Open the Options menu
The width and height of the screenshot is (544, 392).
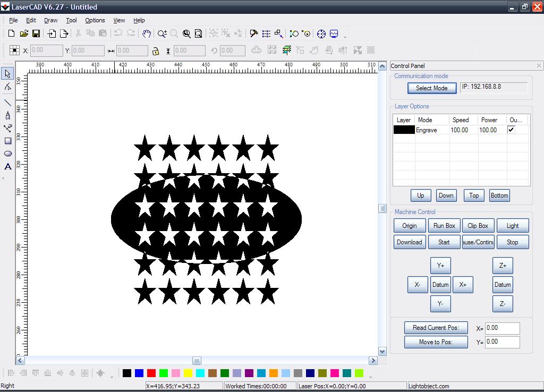point(95,20)
